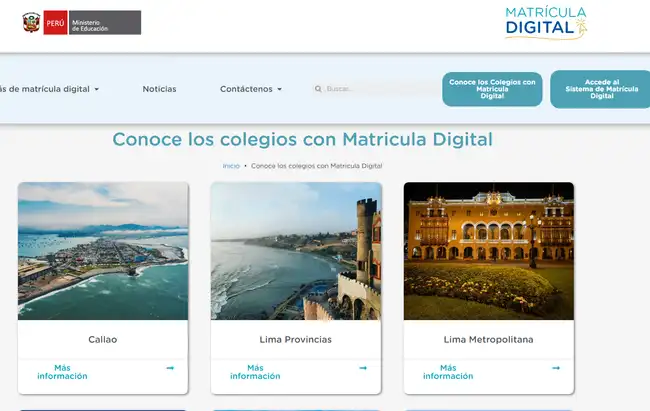Screen dimensions: 650x411
Task: Select the Callao aerial photo thumbnail
Action: (103, 251)
